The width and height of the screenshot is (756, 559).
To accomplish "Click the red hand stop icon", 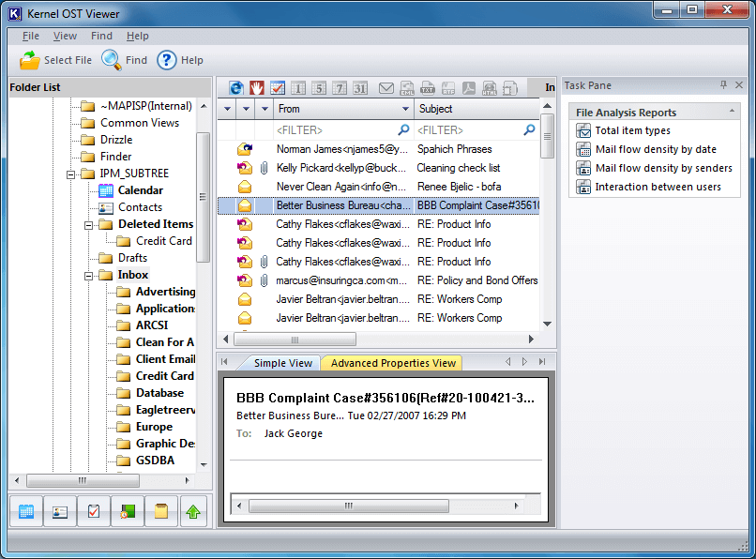I will [x=256, y=88].
